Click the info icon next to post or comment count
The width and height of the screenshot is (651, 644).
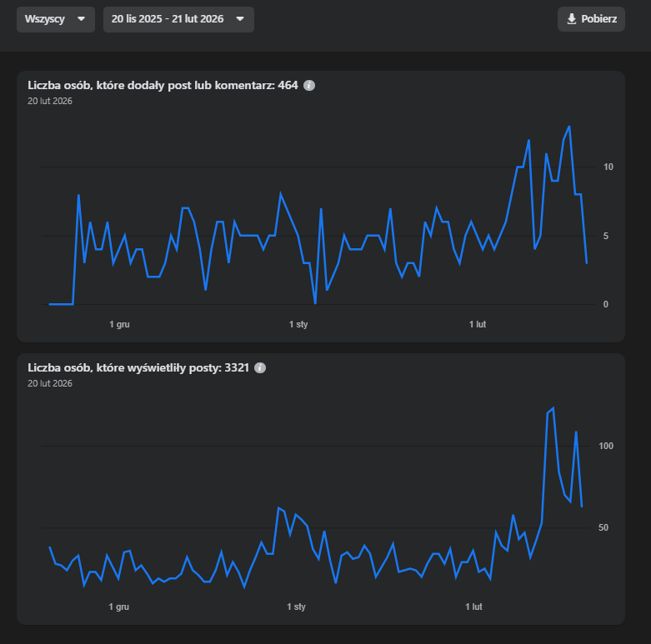(x=309, y=85)
